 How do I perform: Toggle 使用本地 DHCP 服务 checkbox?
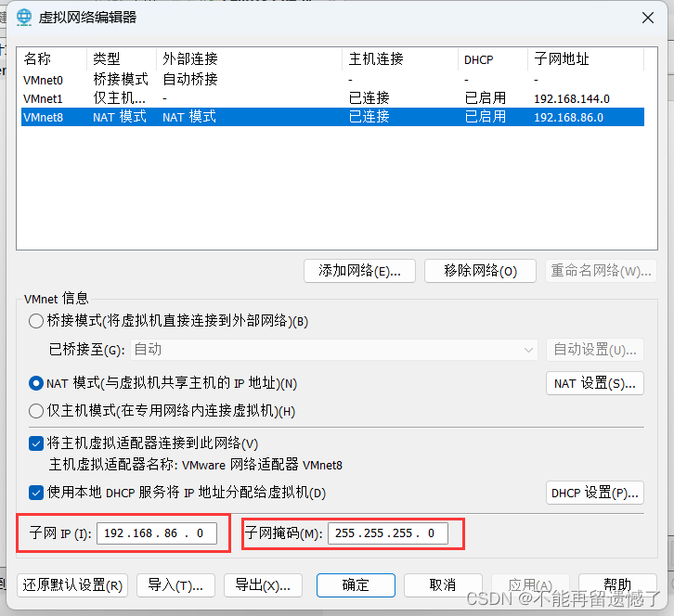36,493
